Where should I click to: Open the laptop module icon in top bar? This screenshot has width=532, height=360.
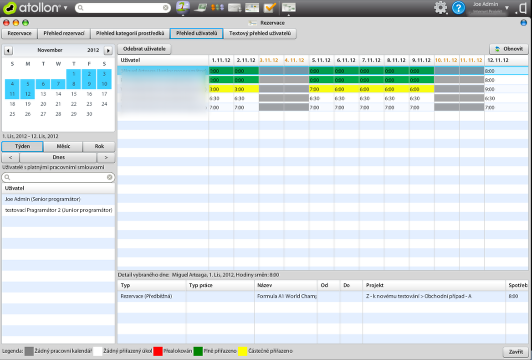coord(200,7)
